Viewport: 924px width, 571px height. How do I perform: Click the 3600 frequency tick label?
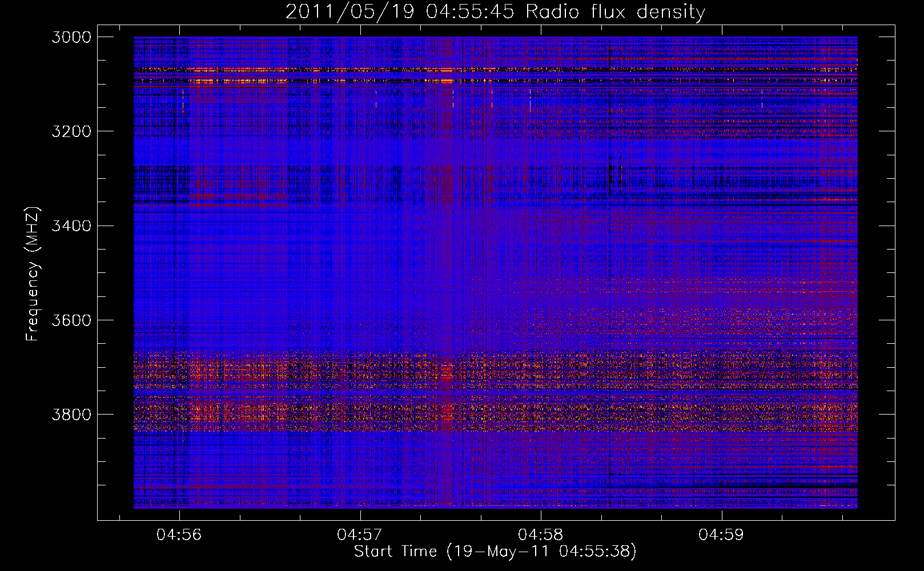(71, 320)
